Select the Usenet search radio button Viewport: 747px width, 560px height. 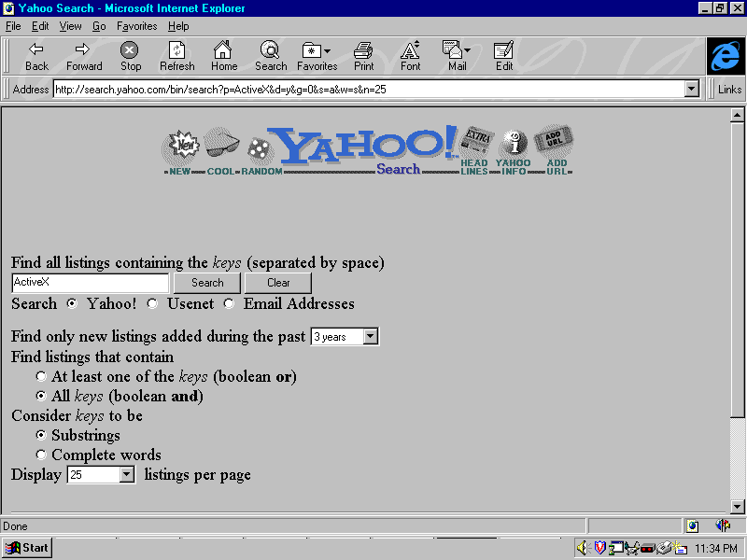point(152,304)
